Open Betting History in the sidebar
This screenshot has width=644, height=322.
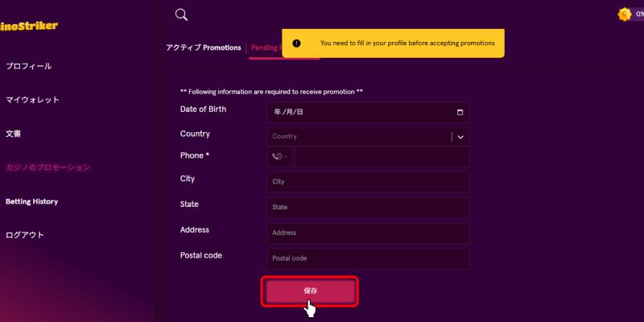click(x=31, y=202)
